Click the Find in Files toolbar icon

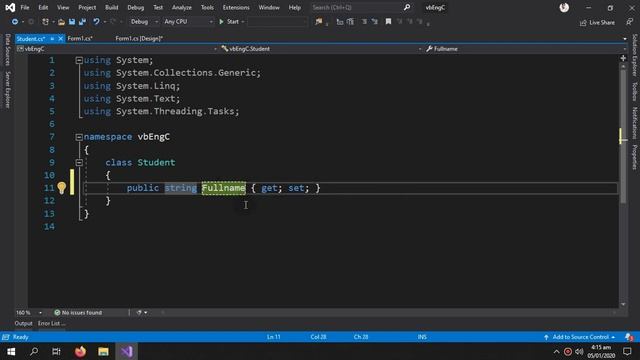coord(319,22)
